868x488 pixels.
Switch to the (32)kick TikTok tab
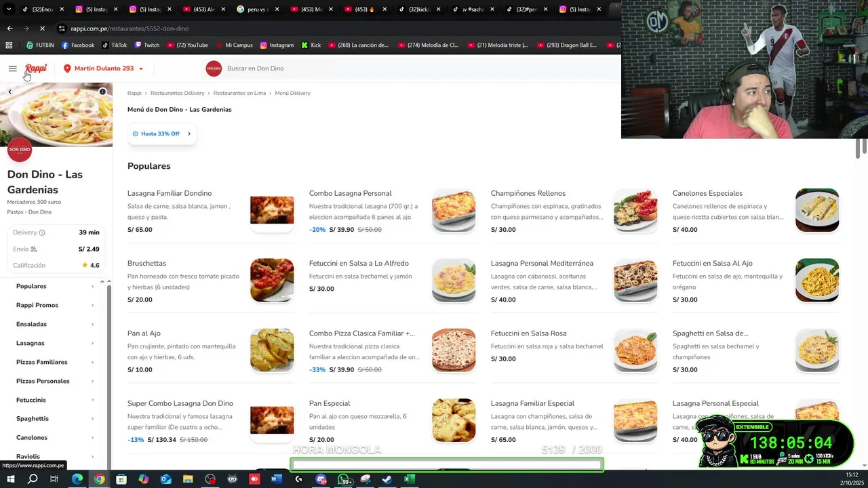(420, 9)
